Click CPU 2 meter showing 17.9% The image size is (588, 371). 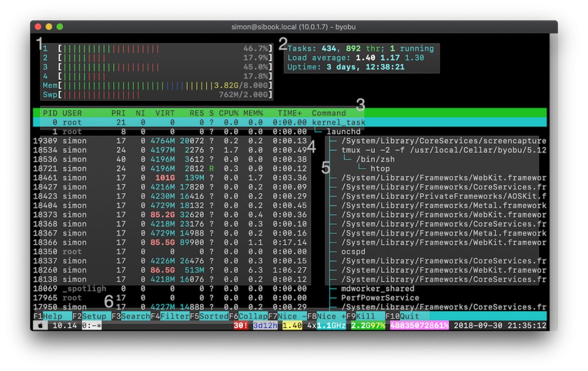tap(157, 58)
